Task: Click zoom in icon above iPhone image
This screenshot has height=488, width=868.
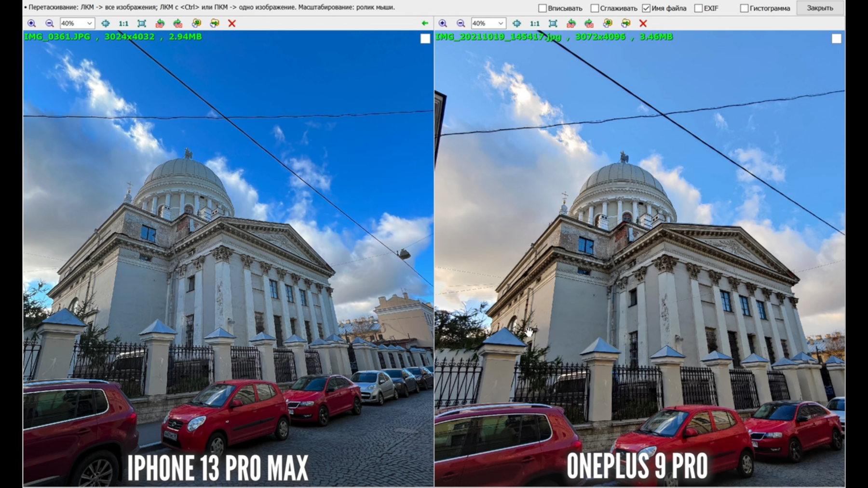Action: [x=31, y=23]
